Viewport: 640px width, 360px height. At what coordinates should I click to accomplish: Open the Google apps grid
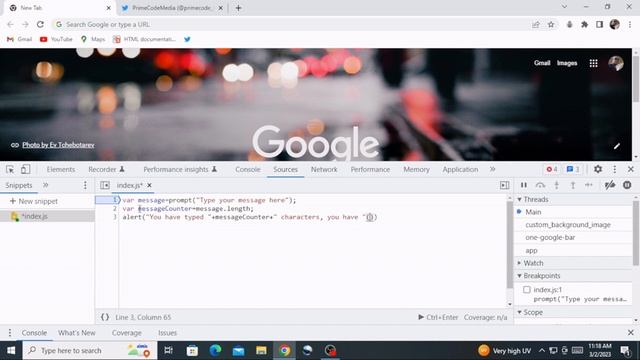coord(593,63)
